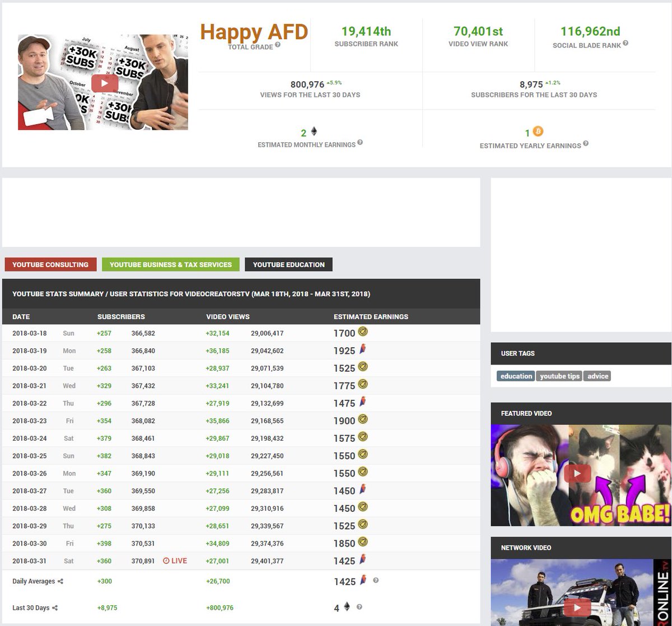672x626 pixels.
Task: Click the coin icon in the 2018-03-29 row
Action: [363, 524]
